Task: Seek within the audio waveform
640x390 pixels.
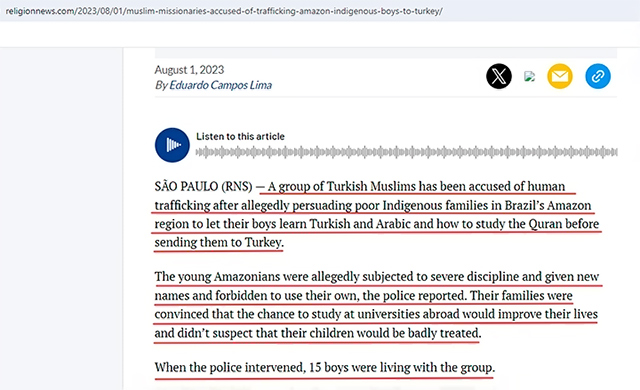Action: (x=407, y=152)
